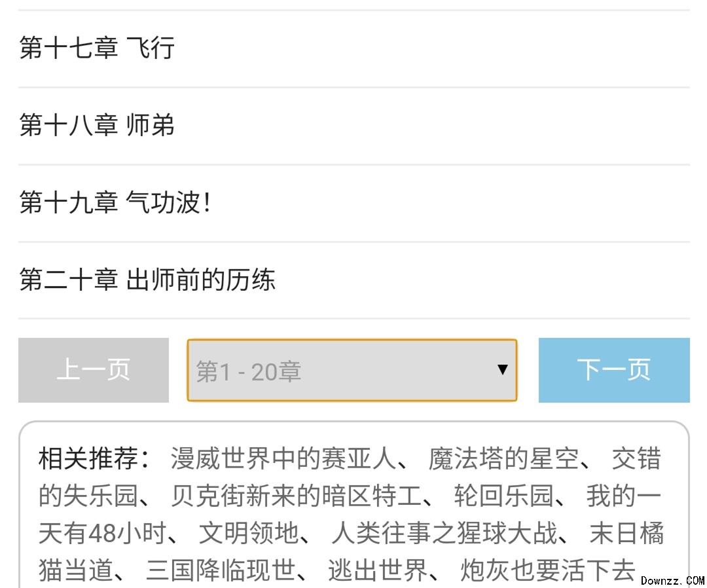Open recommended novel 漫威世界中的赛亚人
This screenshot has height=588, width=707.
coord(283,459)
